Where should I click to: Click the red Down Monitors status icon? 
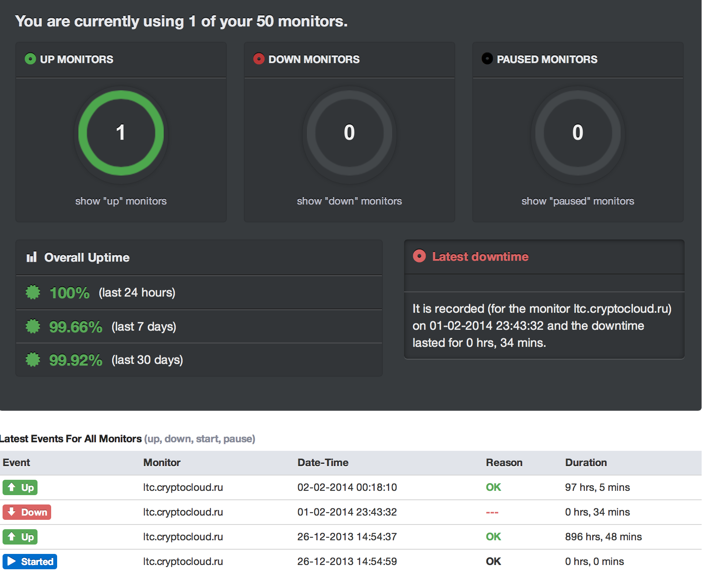(x=259, y=59)
